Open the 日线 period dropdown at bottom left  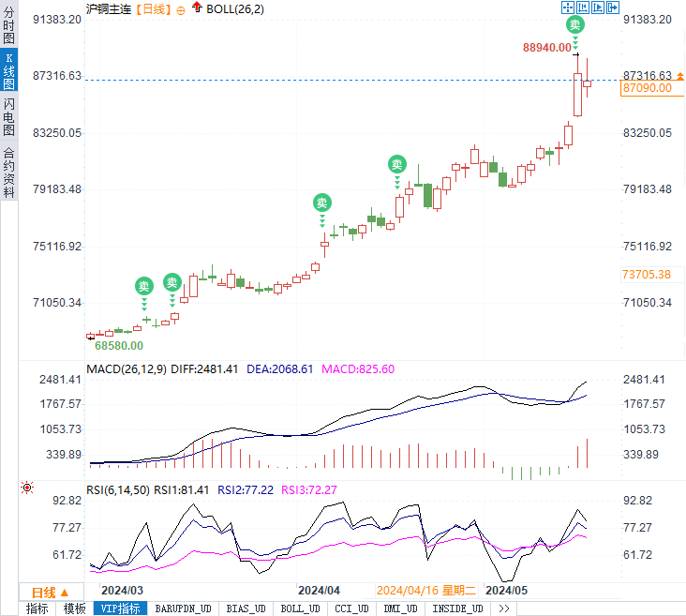(x=50, y=592)
